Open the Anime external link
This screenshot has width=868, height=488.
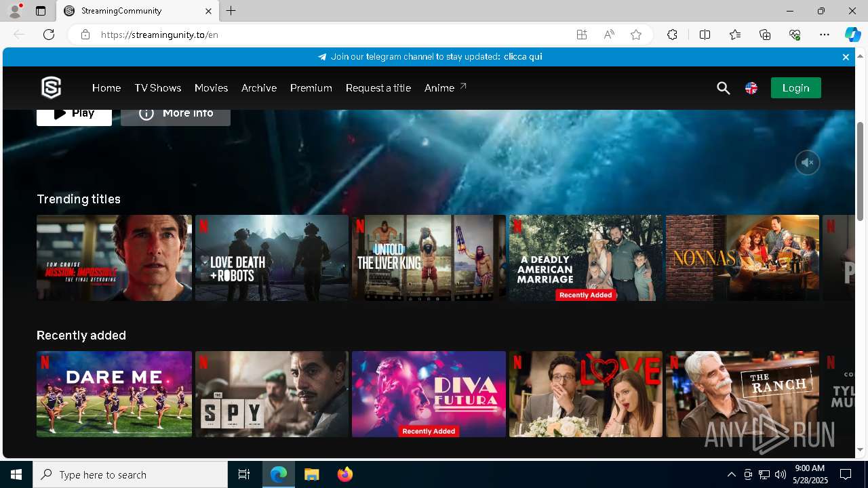tap(446, 87)
